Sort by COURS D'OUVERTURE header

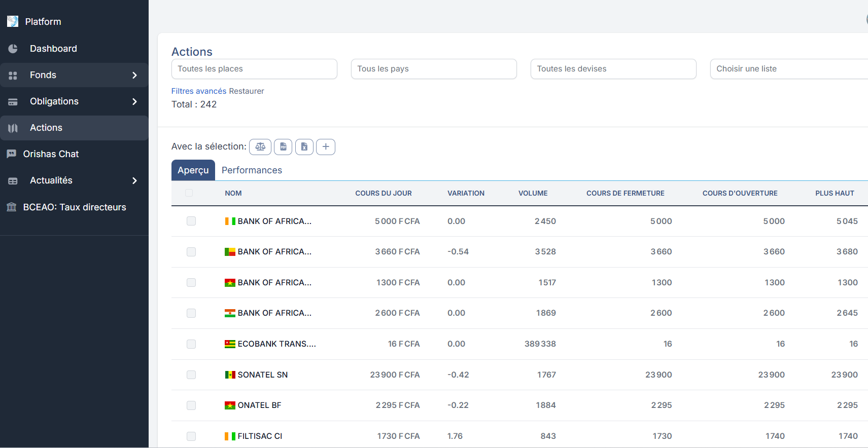[x=740, y=194]
